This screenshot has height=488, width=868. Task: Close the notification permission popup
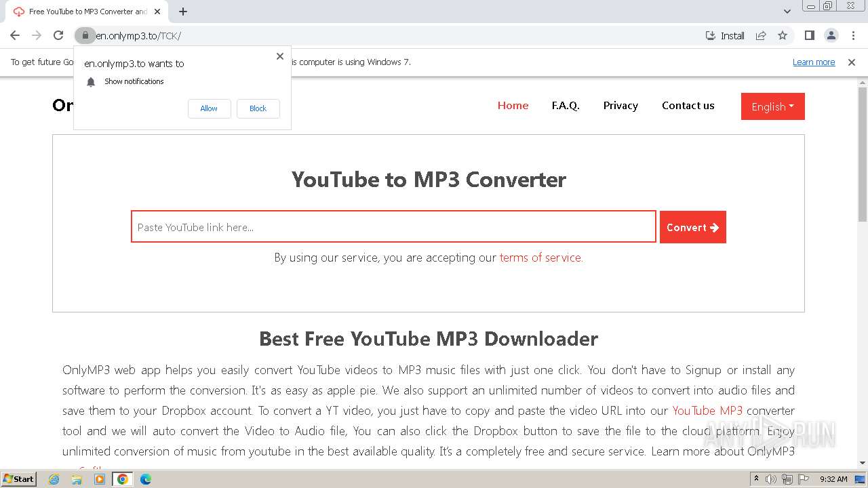(280, 56)
